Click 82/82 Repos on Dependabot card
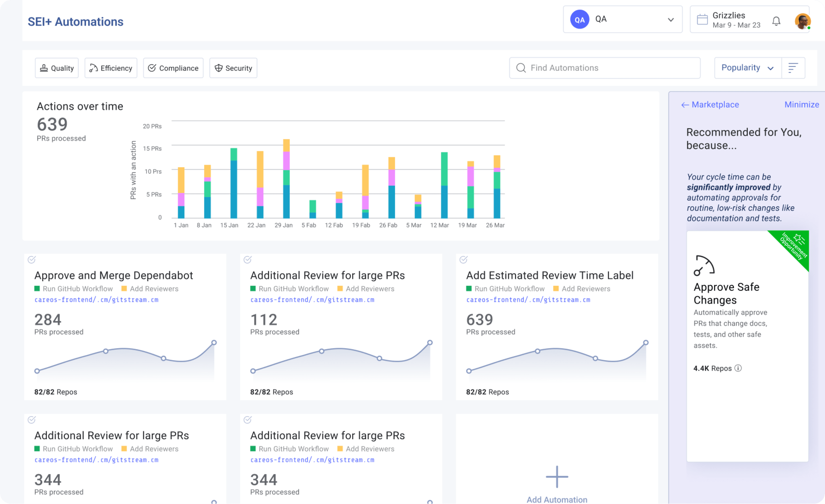825x504 pixels. [x=56, y=392]
